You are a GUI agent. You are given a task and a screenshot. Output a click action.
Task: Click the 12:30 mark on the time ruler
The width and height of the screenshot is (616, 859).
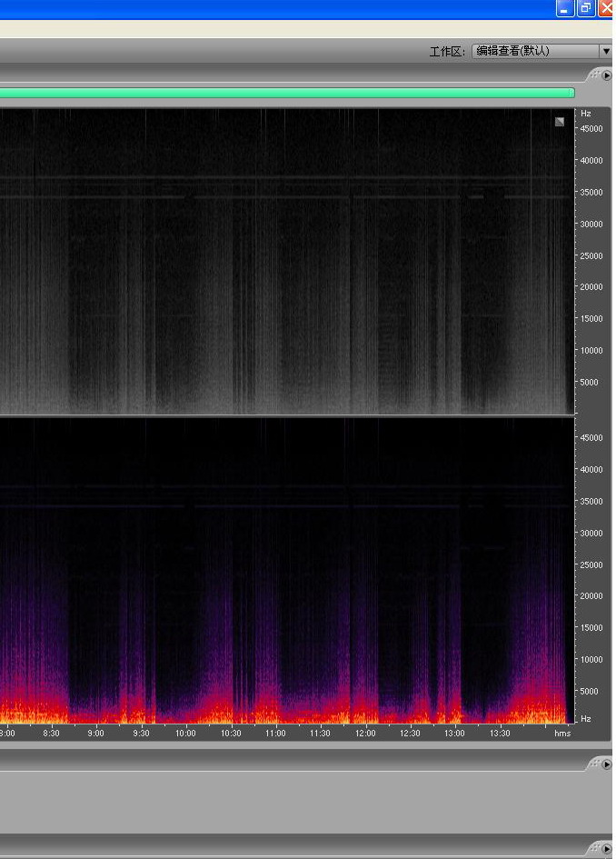pos(410,733)
